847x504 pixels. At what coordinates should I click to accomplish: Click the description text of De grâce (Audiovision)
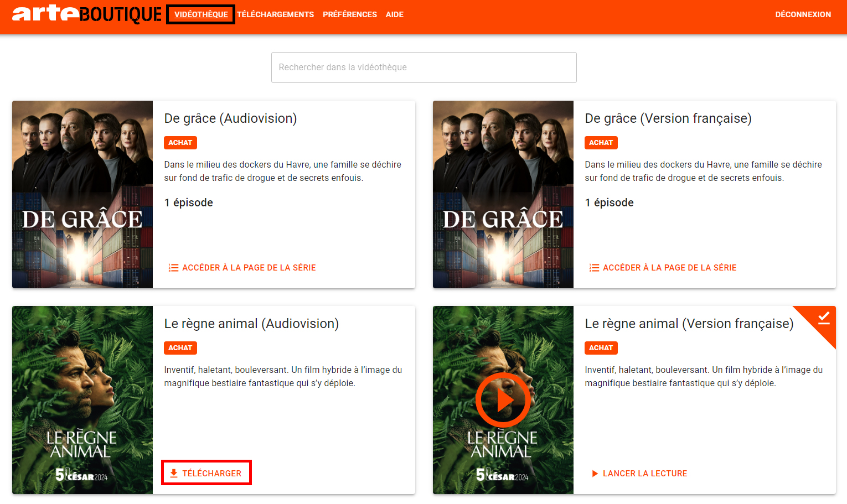[x=283, y=171]
